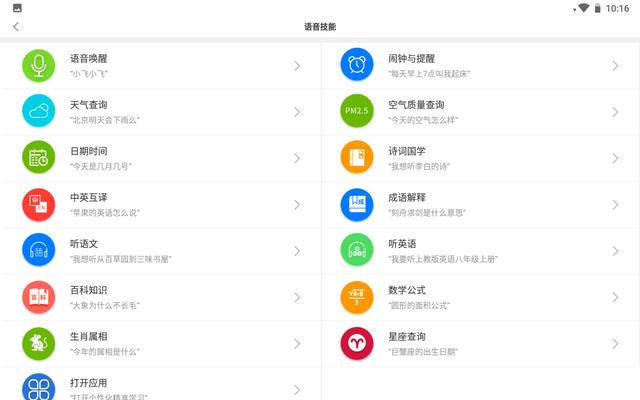The image size is (640, 400).
Task: Tap the example "今天是几月几号"
Action: click(x=100, y=167)
